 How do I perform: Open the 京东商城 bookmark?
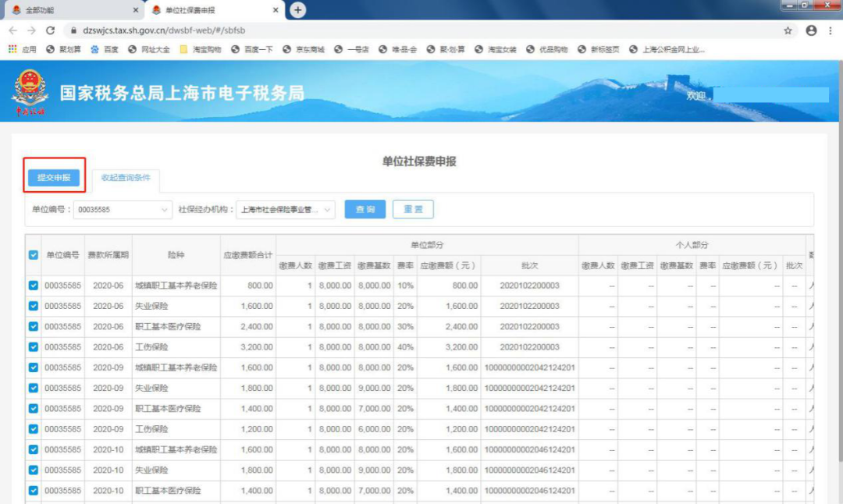coord(304,49)
